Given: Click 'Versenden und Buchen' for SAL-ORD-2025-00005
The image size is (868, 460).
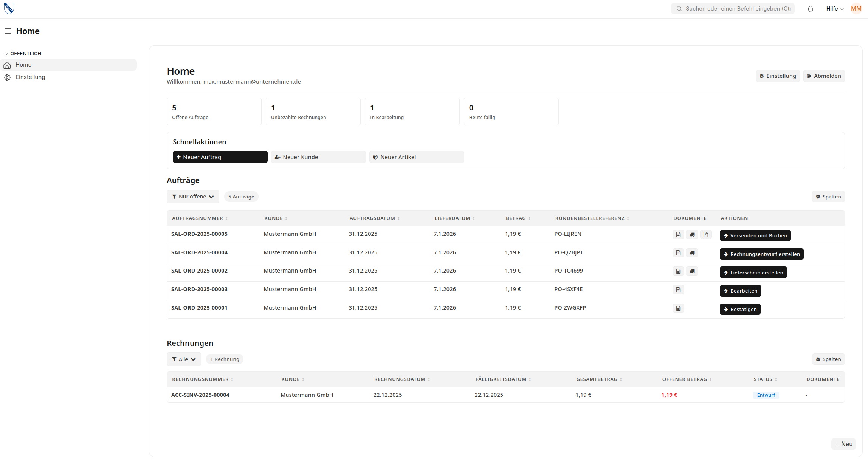Looking at the screenshot, I should point(755,235).
